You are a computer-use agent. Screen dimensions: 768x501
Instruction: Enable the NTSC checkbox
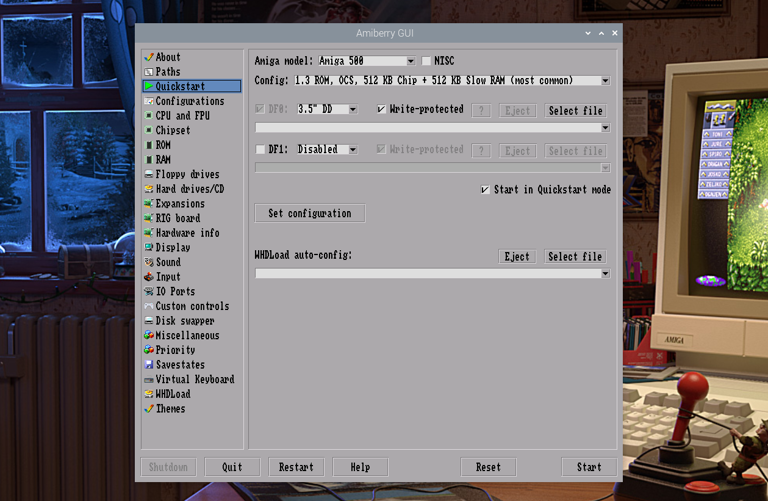click(x=426, y=61)
